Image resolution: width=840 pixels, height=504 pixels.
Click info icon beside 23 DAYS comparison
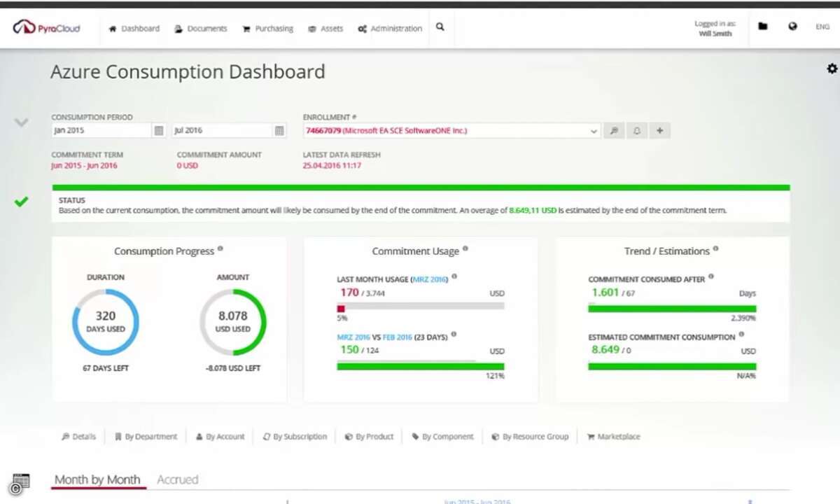click(x=454, y=335)
